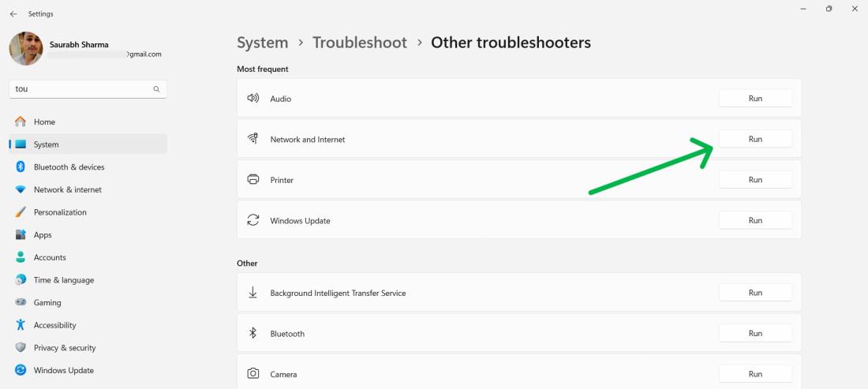Click the gmail.com email address text
Screen dimensions: 868x389
(144, 54)
